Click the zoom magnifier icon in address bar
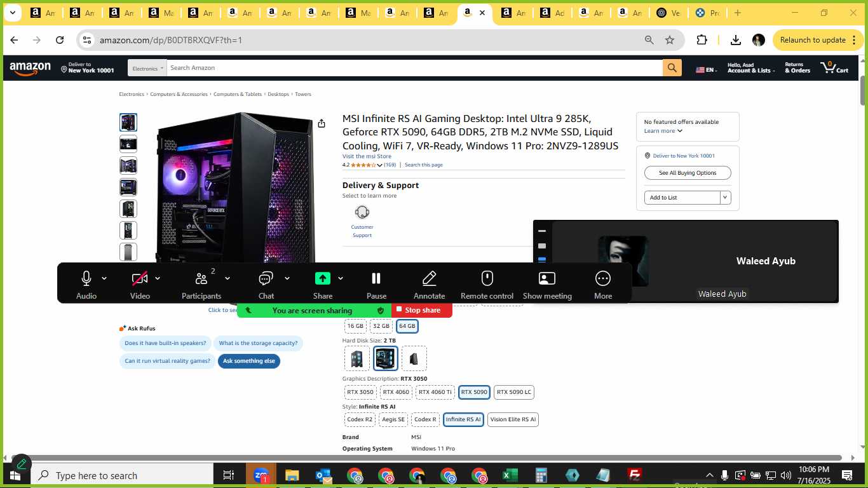868x488 pixels. [649, 40]
